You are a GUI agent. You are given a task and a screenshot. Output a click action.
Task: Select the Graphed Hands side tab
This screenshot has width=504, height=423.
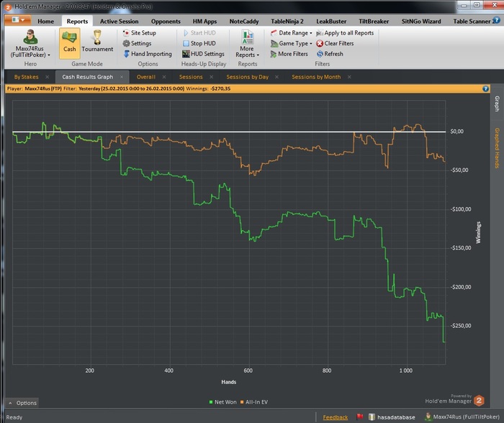(497, 148)
